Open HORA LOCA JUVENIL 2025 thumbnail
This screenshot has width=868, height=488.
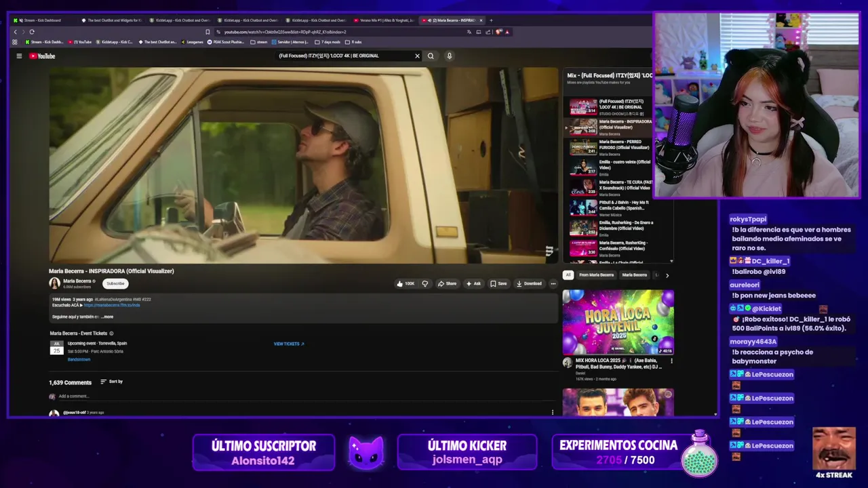coord(618,322)
